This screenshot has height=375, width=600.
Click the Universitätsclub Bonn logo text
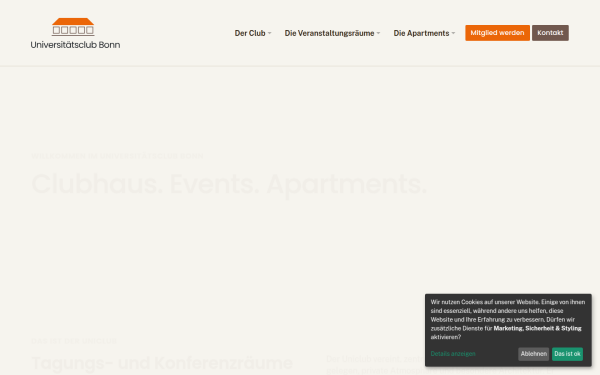[x=75, y=45]
